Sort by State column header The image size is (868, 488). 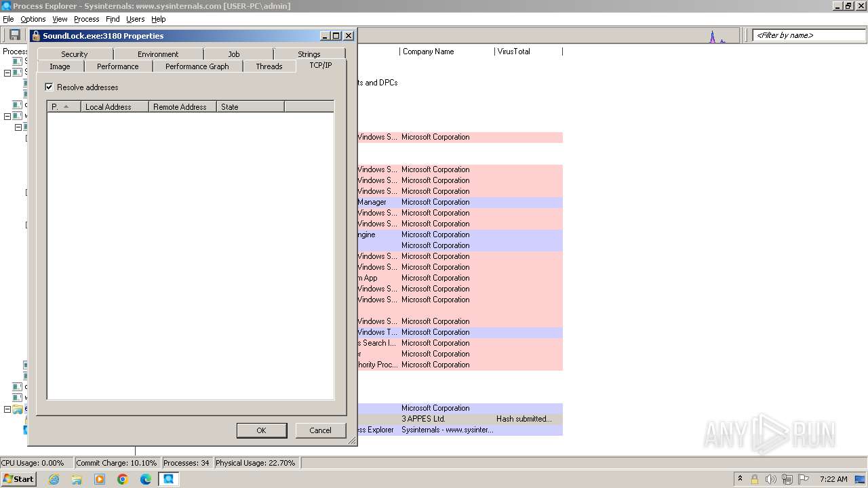250,106
